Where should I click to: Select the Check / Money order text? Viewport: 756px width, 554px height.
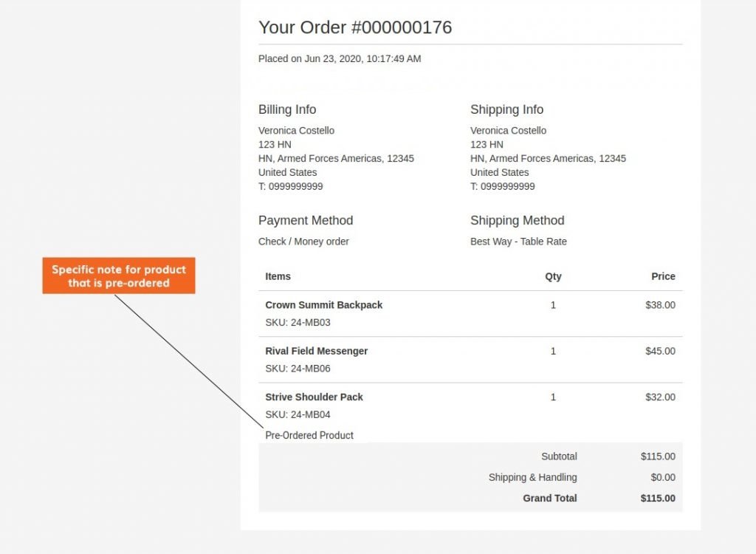[303, 242]
